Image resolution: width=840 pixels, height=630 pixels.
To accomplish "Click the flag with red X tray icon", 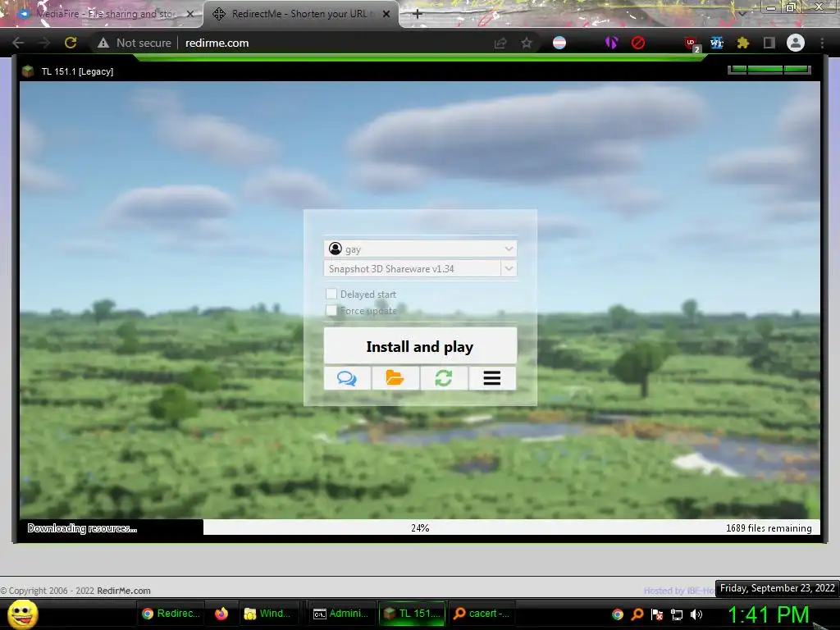I will point(657,614).
